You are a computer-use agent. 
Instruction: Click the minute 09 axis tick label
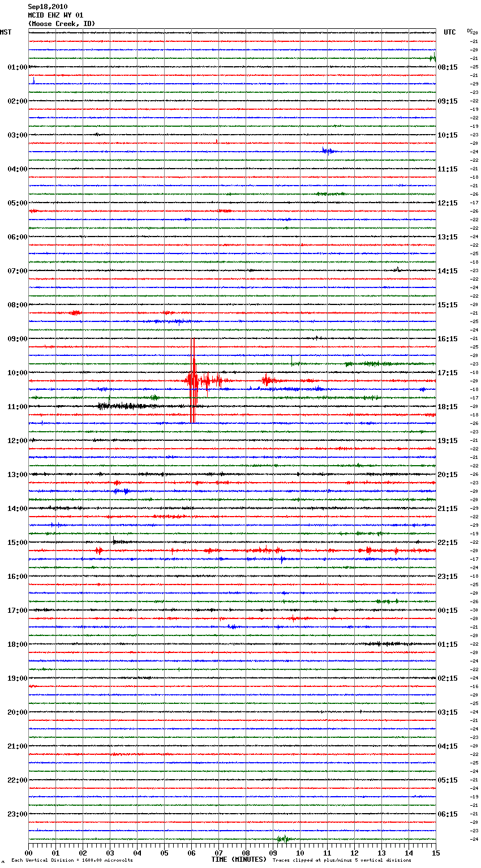click(273, 853)
